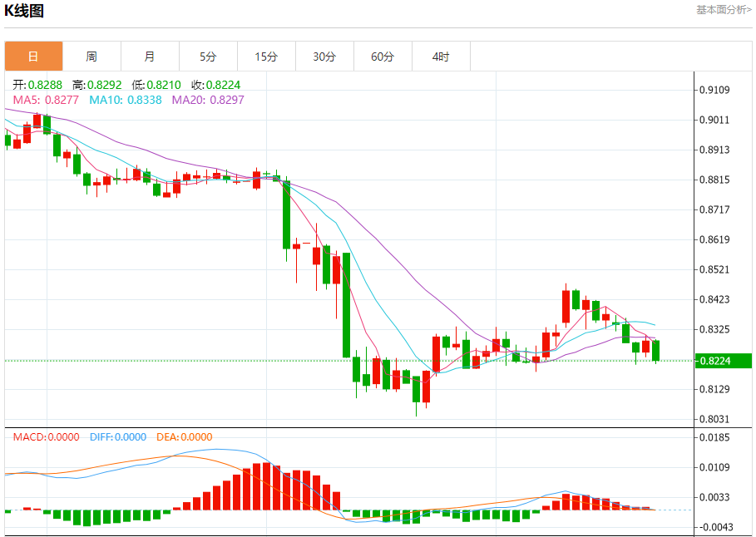
Task: Click the DEA:0.0000 indicator label
Action: click(185, 436)
